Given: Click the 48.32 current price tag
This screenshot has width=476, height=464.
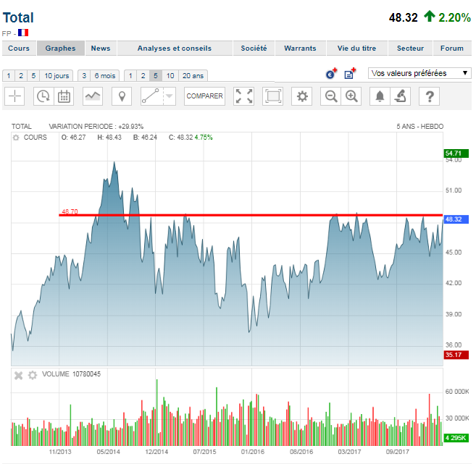Looking at the screenshot, I should click(456, 219).
